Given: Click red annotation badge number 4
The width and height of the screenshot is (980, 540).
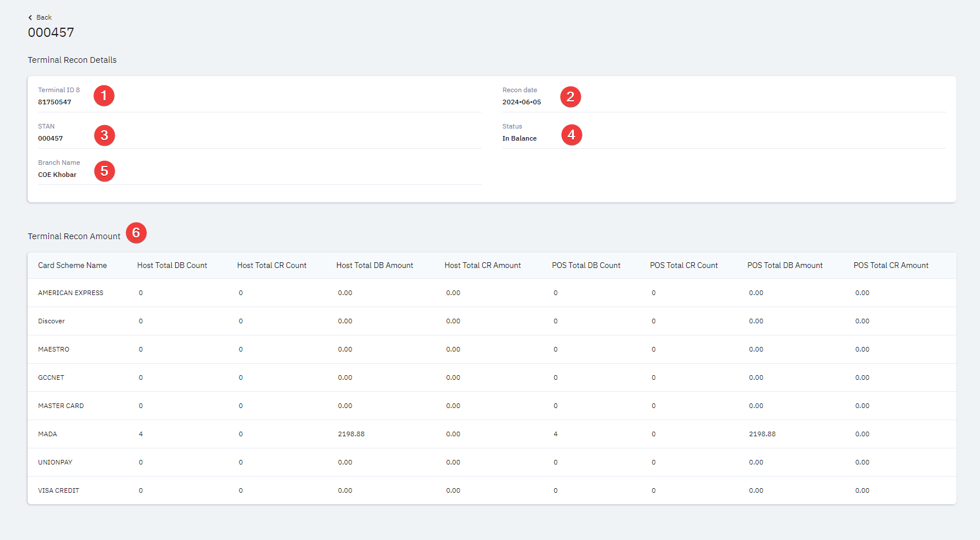Looking at the screenshot, I should point(572,135).
